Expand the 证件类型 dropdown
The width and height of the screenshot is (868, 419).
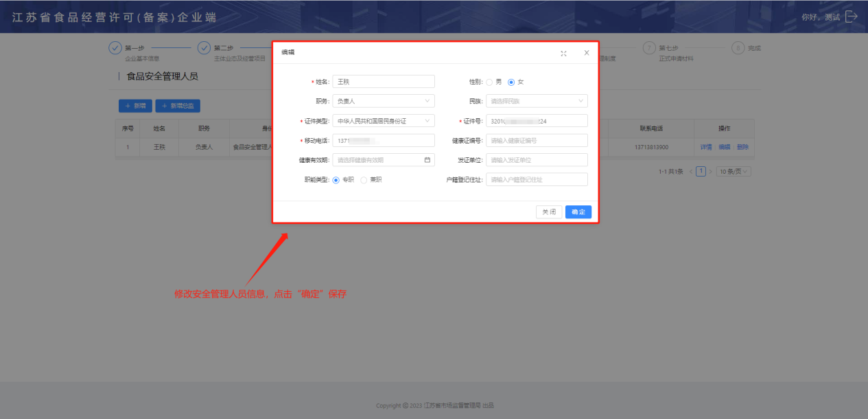[x=384, y=121]
